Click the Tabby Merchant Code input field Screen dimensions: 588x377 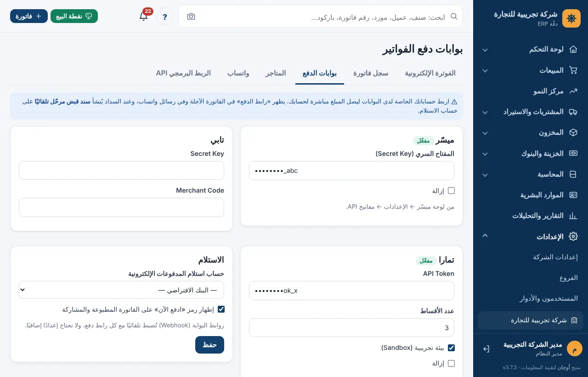click(x=121, y=207)
